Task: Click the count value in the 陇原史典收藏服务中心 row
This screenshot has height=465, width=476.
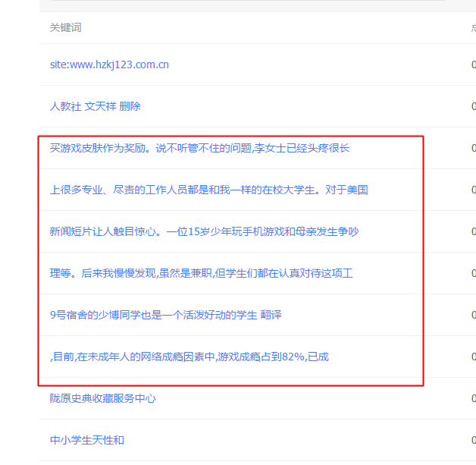Action: tap(473, 398)
